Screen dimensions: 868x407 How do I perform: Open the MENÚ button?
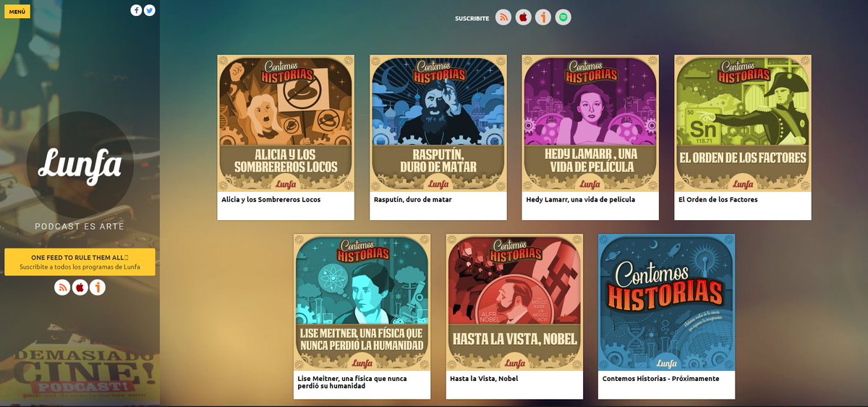[17, 12]
